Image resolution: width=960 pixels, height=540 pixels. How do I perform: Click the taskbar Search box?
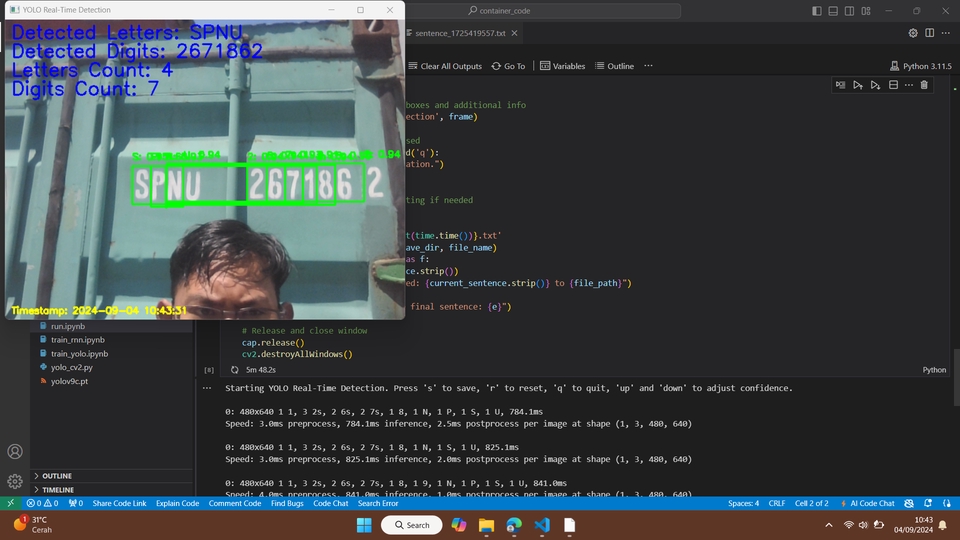pos(411,525)
